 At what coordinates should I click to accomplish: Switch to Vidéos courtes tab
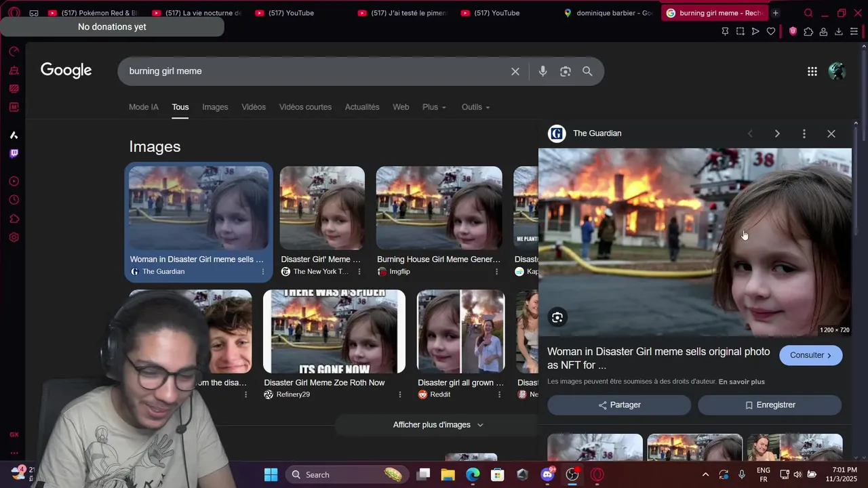click(x=305, y=107)
